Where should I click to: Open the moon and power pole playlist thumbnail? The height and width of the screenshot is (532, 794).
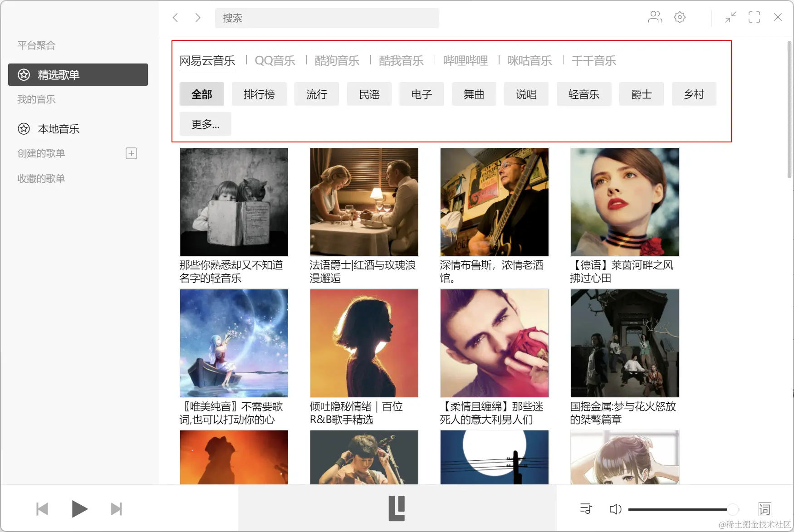(495, 457)
